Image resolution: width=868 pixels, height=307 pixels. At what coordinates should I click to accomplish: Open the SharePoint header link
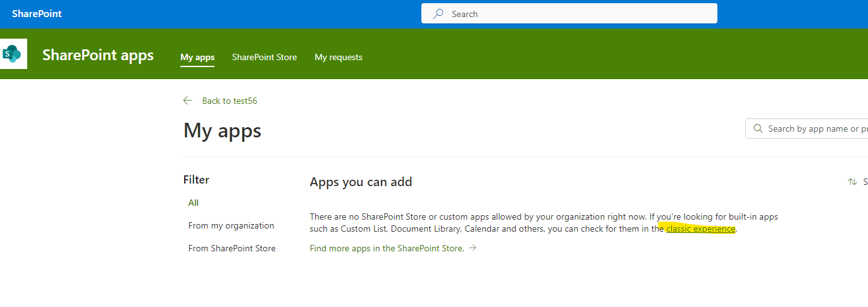(37, 14)
